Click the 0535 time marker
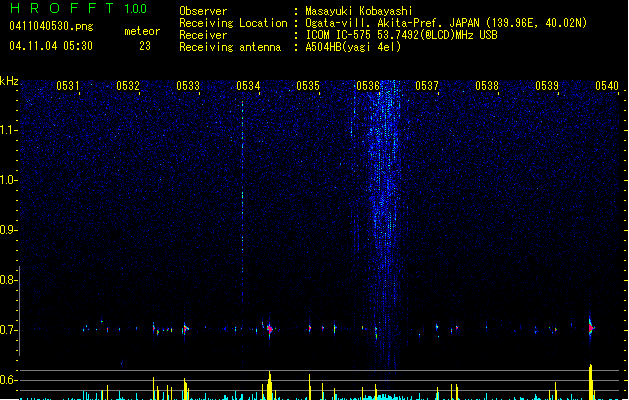Image resolution: width=629 pixels, height=400 pixels. (308, 86)
